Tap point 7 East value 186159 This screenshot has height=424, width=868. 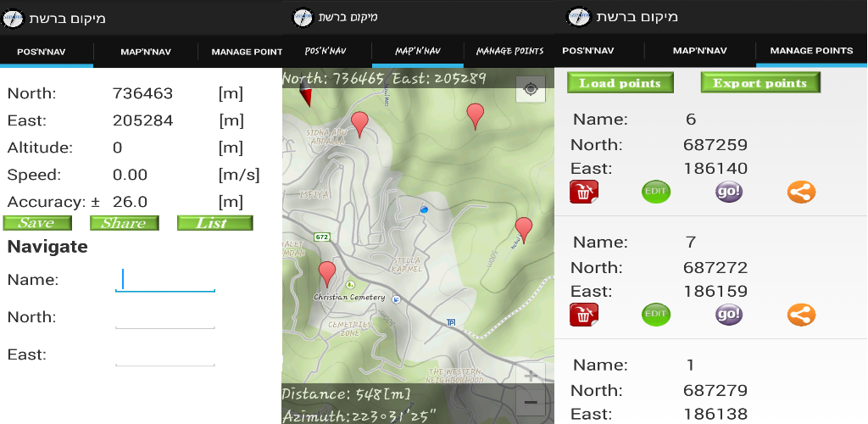click(x=715, y=291)
